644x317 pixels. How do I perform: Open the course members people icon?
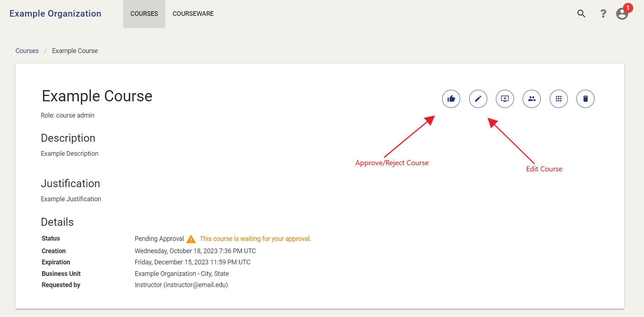532,99
